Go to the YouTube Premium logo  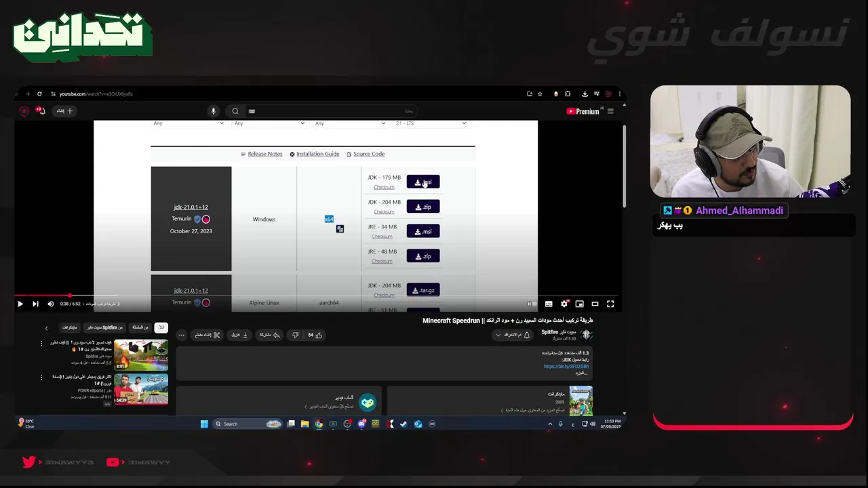coord(584,111)
